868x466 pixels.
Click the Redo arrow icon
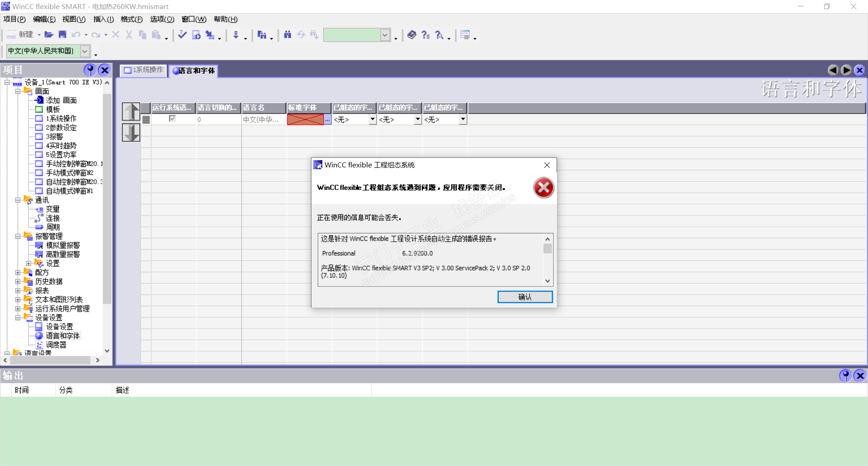coord(96,35)
